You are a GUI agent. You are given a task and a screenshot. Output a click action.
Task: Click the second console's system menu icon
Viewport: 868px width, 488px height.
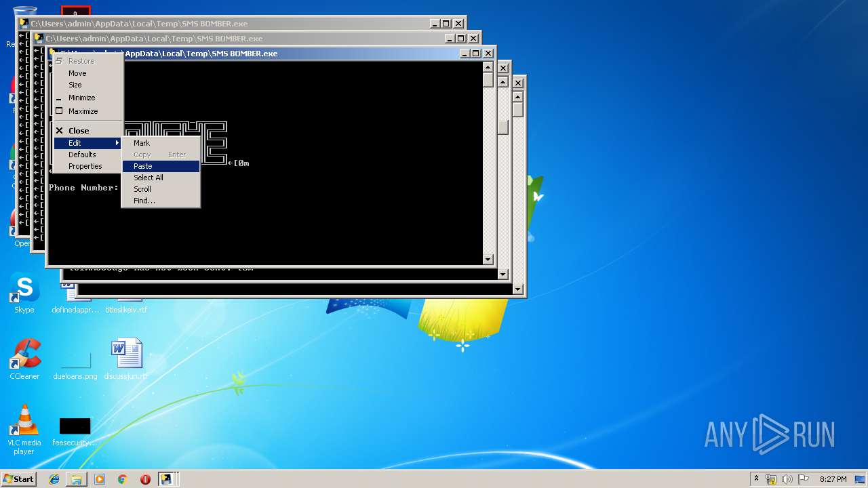coord(39,39)
